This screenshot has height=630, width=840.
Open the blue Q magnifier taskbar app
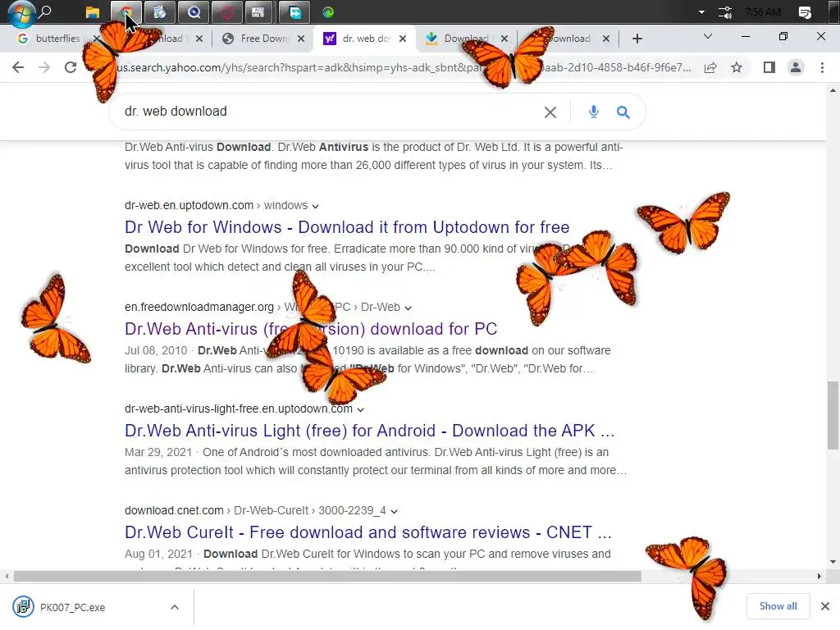(x=194, y=12)
